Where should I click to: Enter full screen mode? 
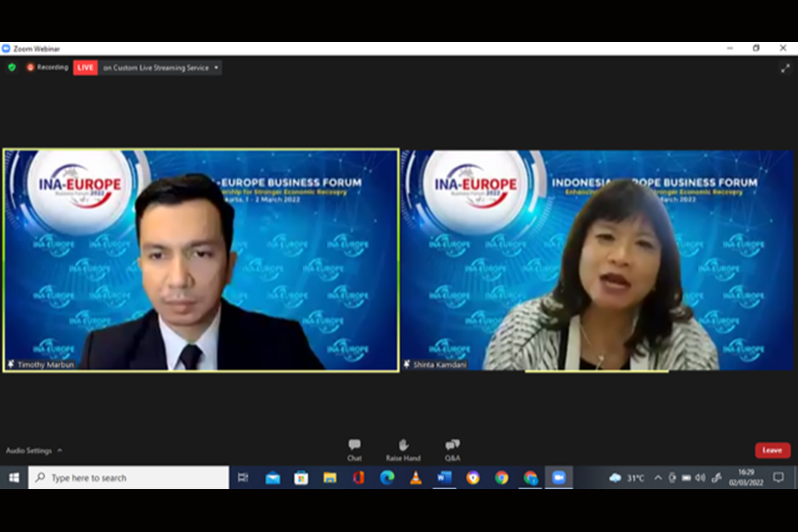(x=785, y=68)
